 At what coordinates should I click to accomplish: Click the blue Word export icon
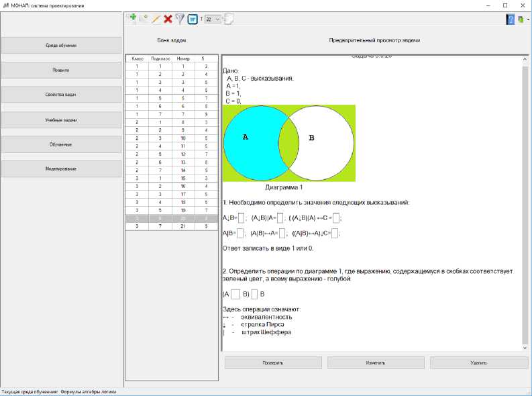(193, 19)
